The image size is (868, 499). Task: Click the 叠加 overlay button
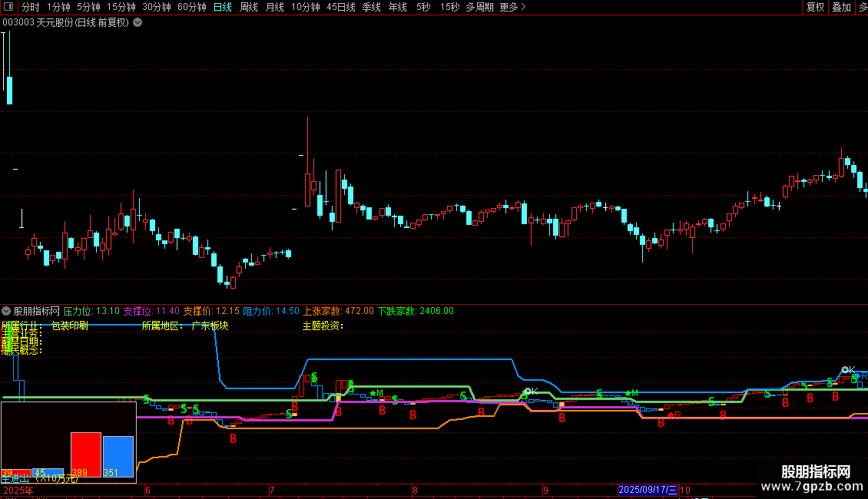pos(842,7)
